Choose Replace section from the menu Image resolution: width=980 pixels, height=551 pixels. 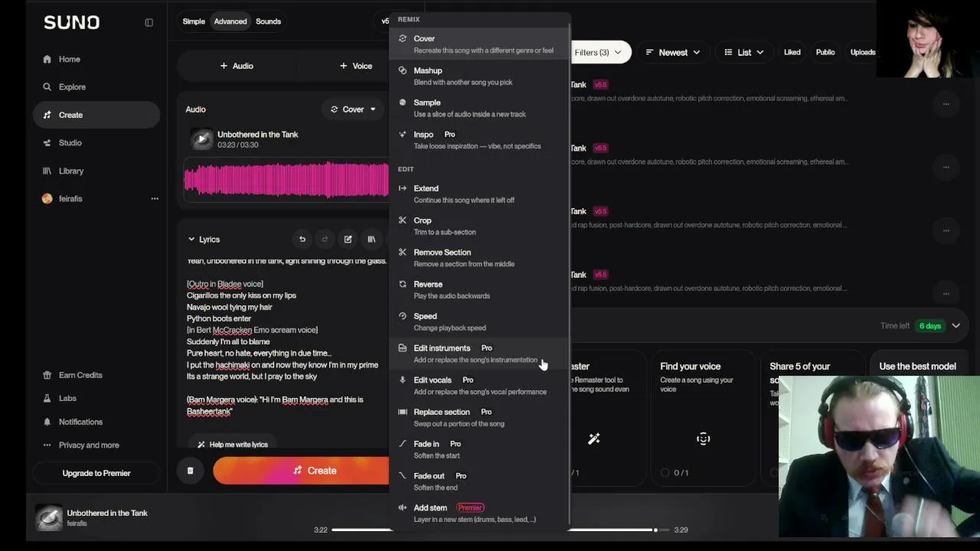480,417
